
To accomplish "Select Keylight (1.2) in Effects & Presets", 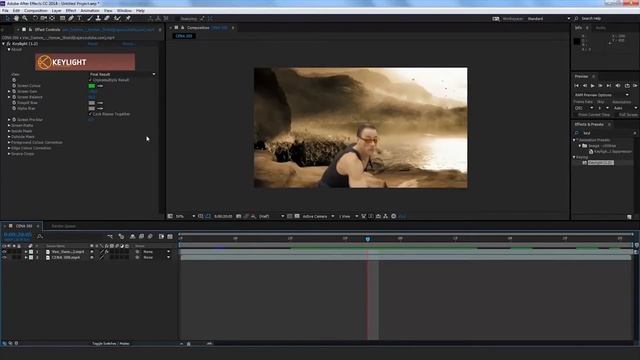I will click(x=600, y=162).
